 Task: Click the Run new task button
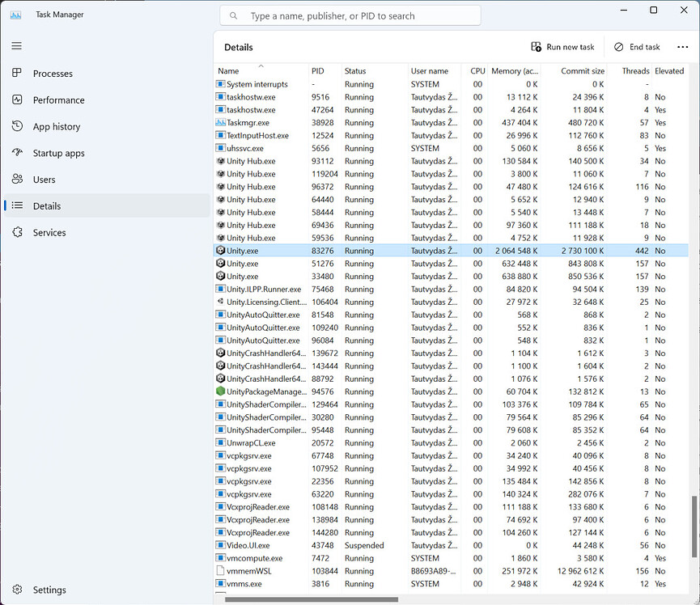click(562, 46)
